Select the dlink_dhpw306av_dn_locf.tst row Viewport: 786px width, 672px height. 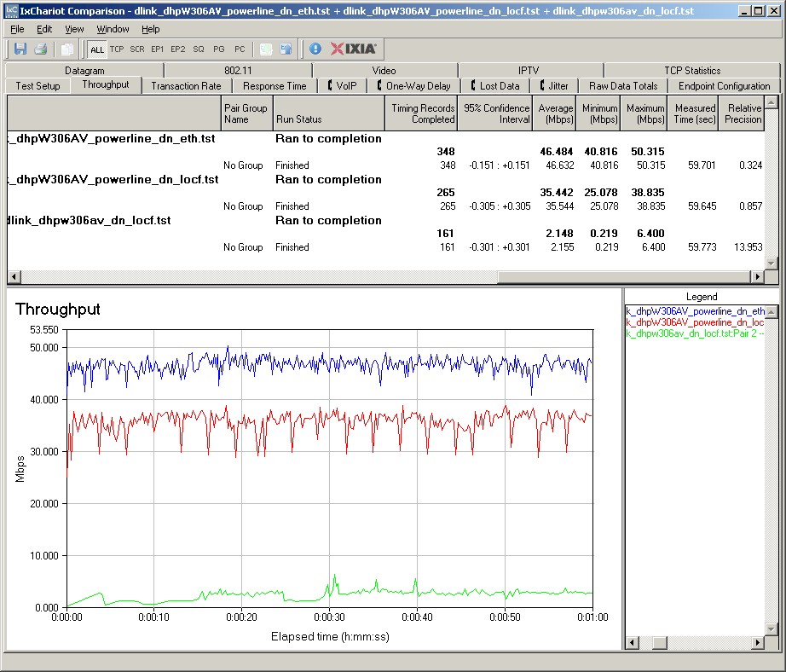386,221
